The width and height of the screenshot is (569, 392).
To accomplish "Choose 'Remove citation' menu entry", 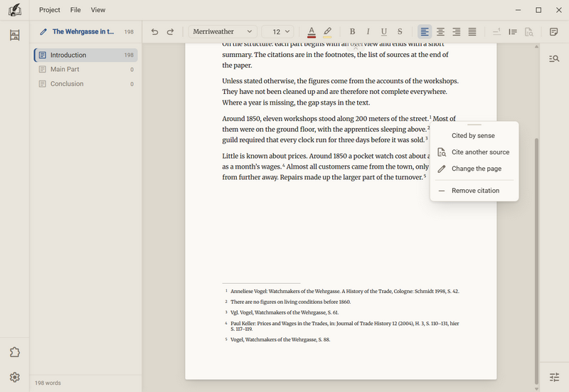I will point(474,191).
